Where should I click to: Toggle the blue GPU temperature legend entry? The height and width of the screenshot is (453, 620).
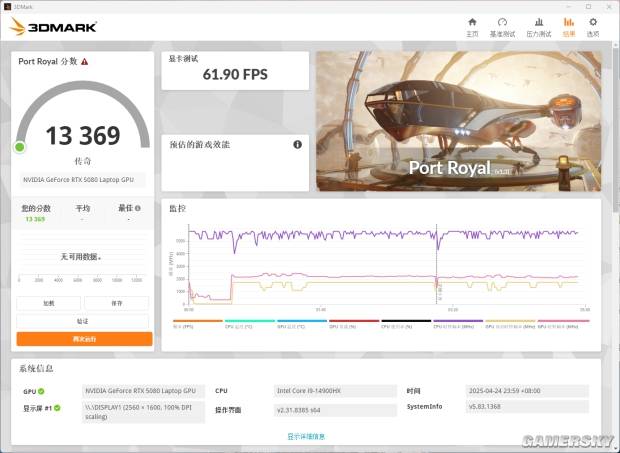[302, 324]
